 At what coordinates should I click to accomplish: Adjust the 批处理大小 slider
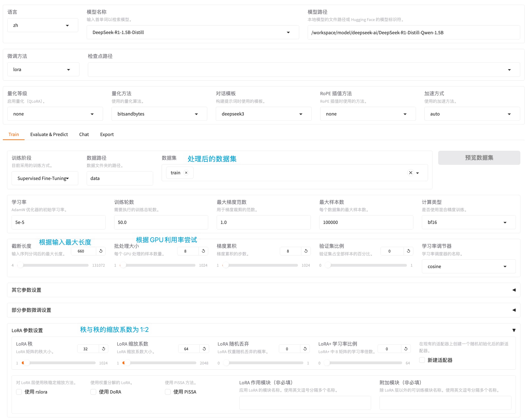point(157,265)
